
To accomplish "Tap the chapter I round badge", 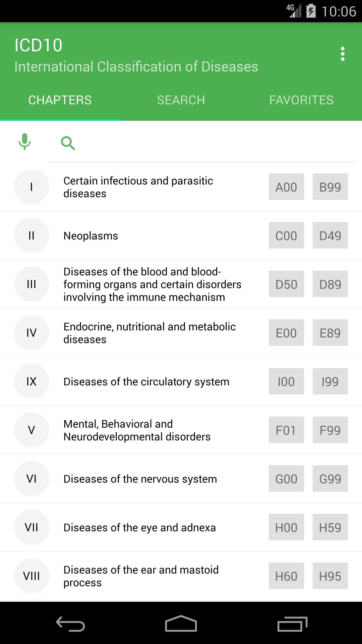I will [32, 187].
